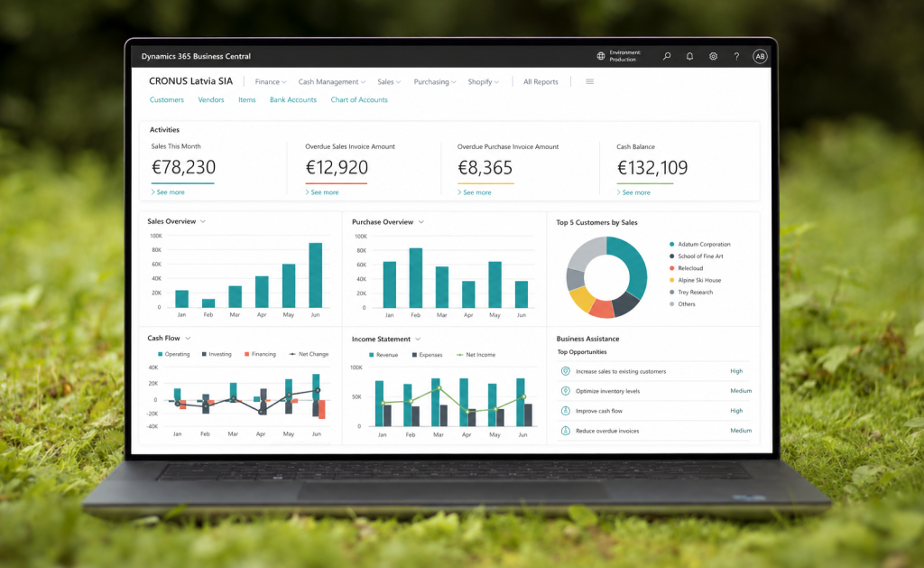The width and height of the screenshot is (924, 568).
Task: Expand the Shopify menu
Action: click(484, 82)
